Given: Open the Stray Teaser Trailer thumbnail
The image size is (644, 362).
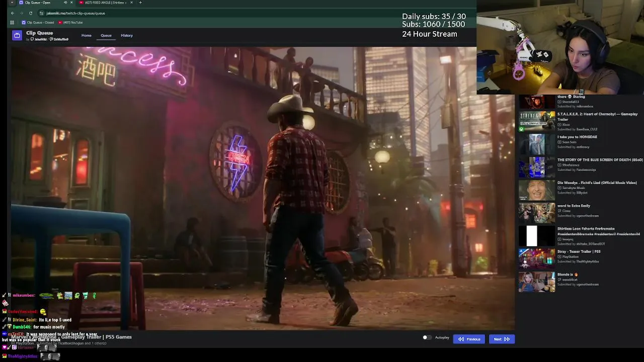Looking at the screenshot, I should pyautogui.click(x=537, y=259).
